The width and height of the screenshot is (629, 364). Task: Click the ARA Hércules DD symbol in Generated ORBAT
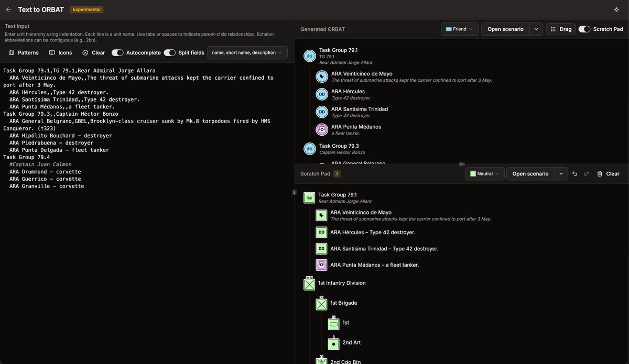(322, 94)
